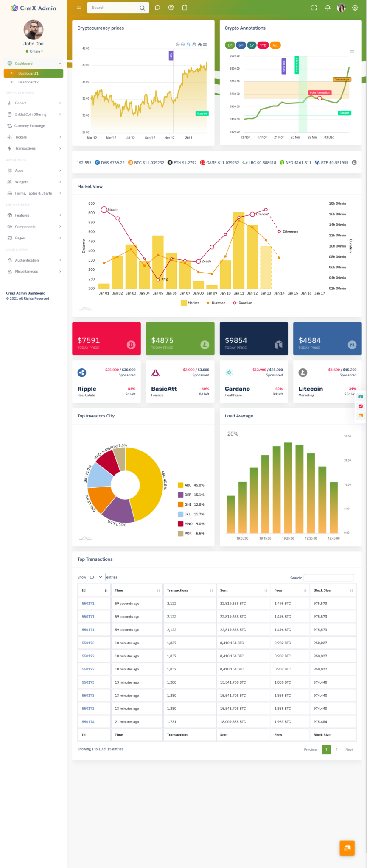Viewport: 367px width, 868px height.
Task: Click home reset icon on Cryptocurrency prices chart
Action: pyautogui.click(x=200, y=45)
